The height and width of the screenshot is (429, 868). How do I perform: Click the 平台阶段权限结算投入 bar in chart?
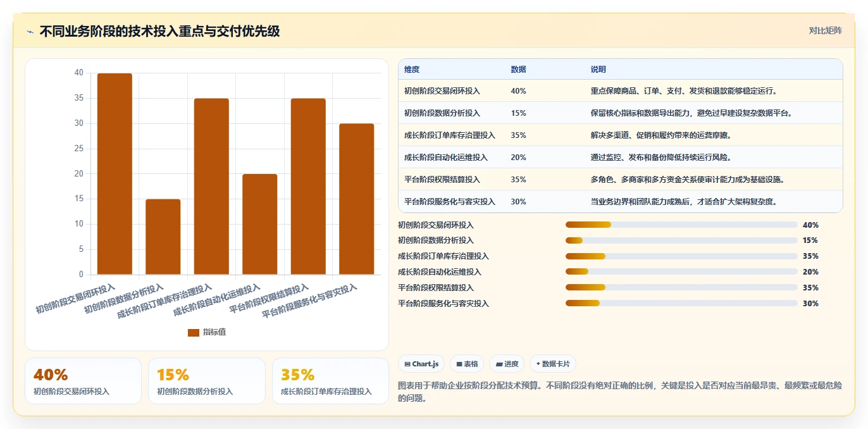(x=308, y=187)
